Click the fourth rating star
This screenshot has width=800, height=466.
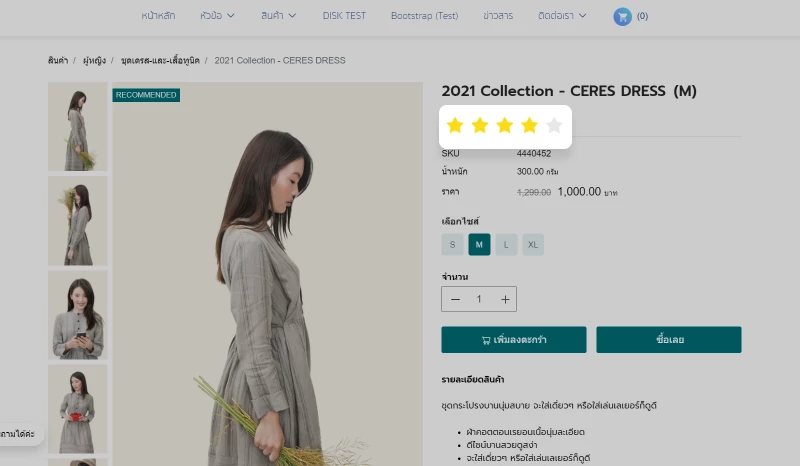(529, 125)
